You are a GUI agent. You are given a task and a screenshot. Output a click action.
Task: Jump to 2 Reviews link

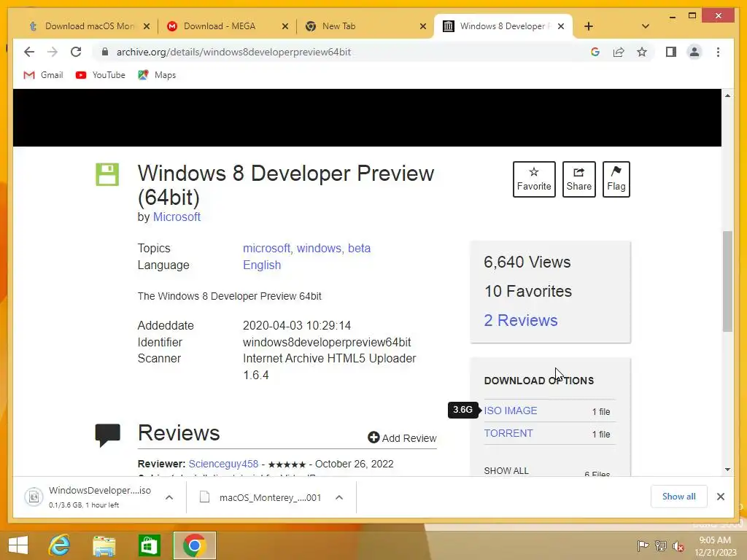pos(521,321)
